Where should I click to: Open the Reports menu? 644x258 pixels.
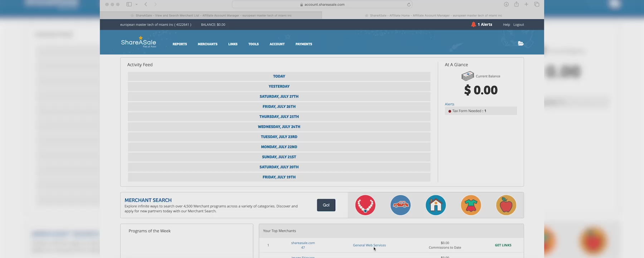tap(180, 44)
